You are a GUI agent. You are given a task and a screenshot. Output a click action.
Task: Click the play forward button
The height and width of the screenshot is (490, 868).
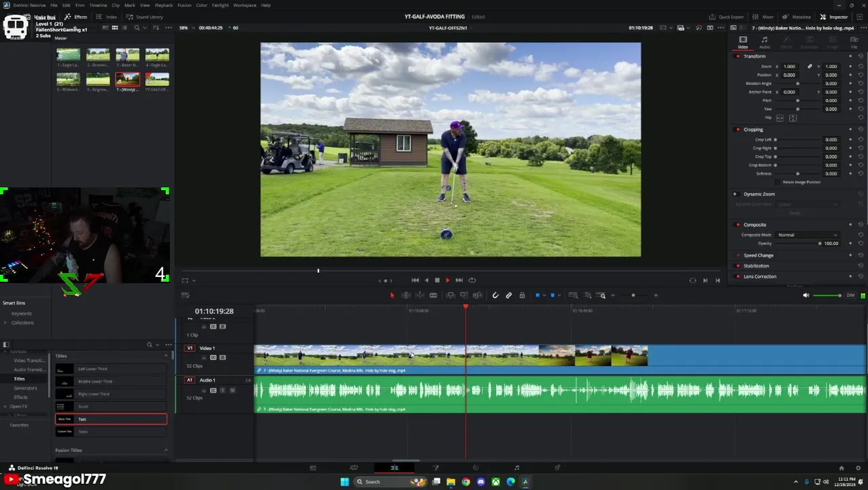(448, 280)
